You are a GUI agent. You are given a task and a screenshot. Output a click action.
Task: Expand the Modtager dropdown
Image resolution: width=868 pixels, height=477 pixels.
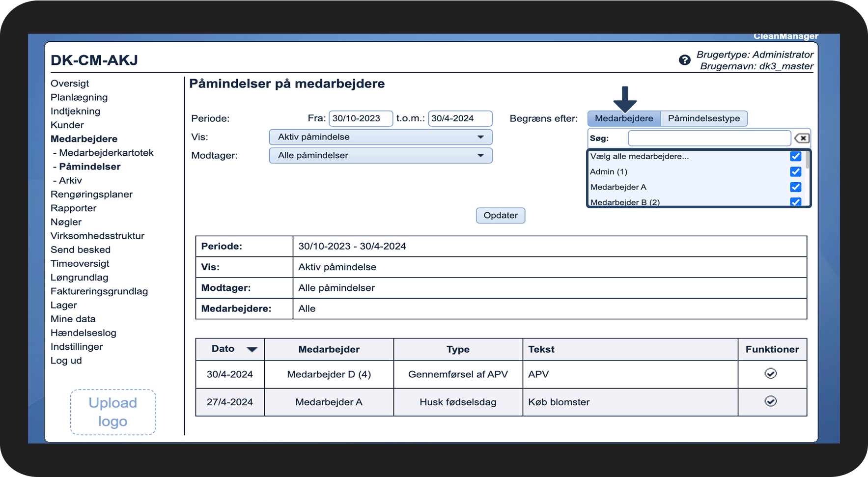[380, 156]
